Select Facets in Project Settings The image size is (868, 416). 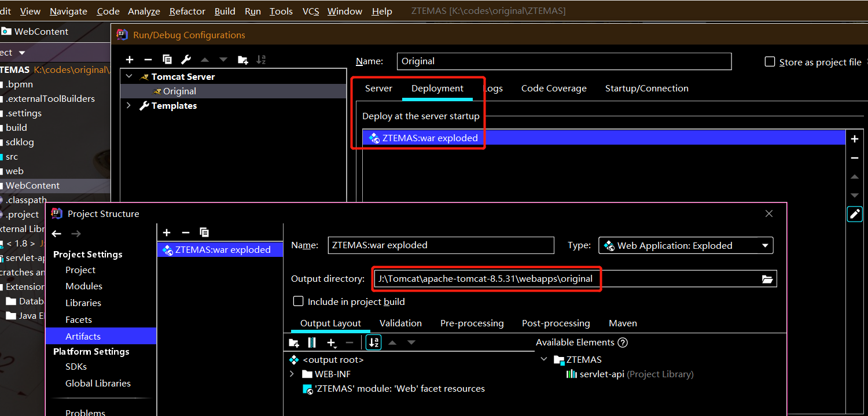coord(79,320)
